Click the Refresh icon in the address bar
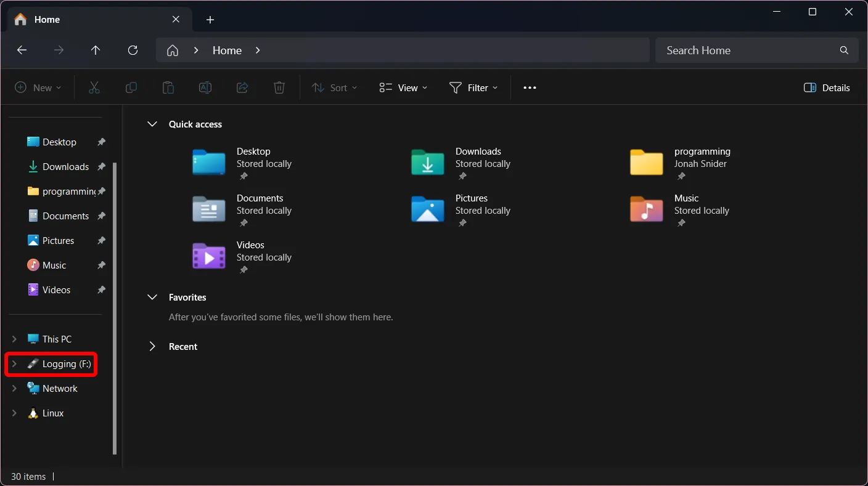The width and height of the screenshot is (868, 486). [x=133, y=50]
